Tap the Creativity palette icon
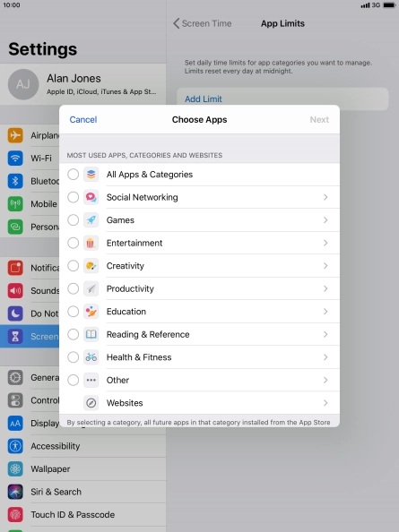This screenshot has height=532, width=399. click(91, 266)
